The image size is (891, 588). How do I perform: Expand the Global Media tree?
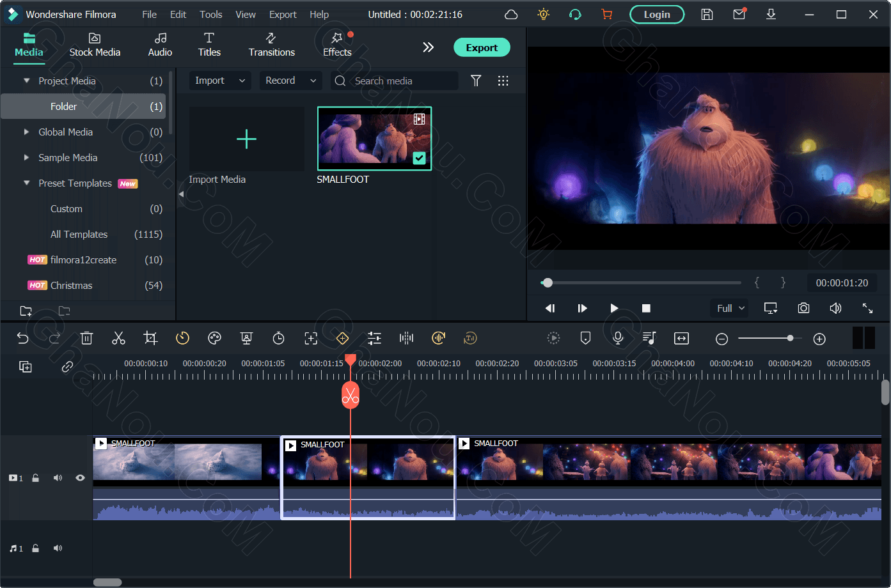pos(26,132)
